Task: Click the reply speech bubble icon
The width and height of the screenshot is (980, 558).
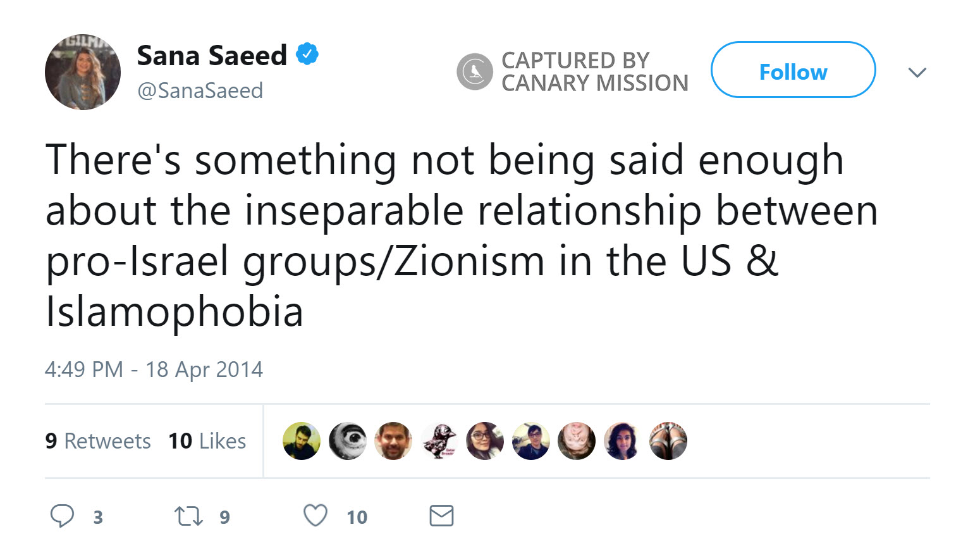Action: point(62,516)
